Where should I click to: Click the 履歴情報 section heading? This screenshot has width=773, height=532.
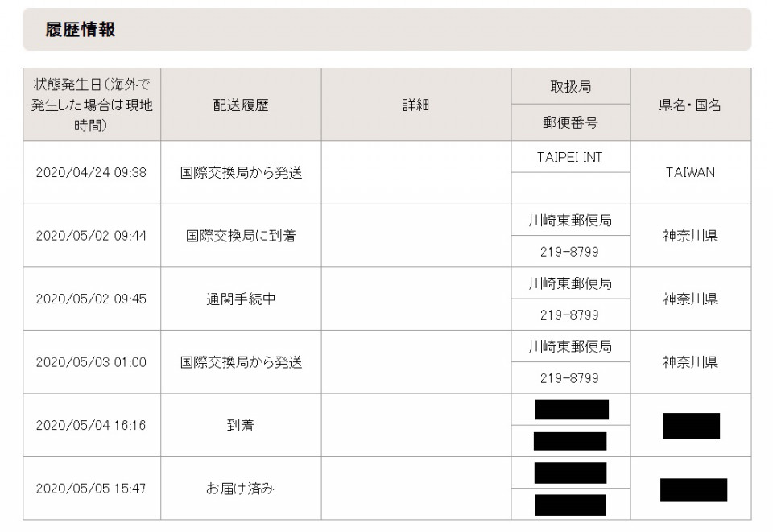(80, 30)
